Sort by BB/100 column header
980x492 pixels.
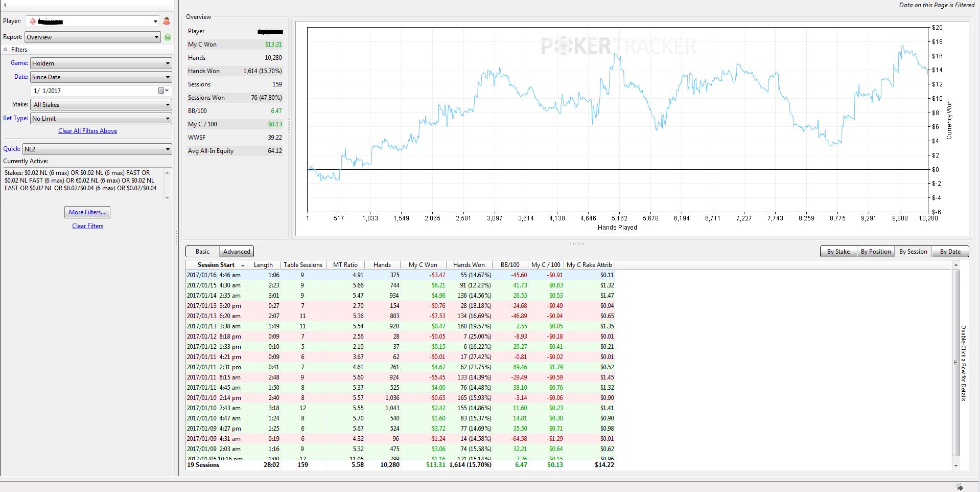point(510,265)
